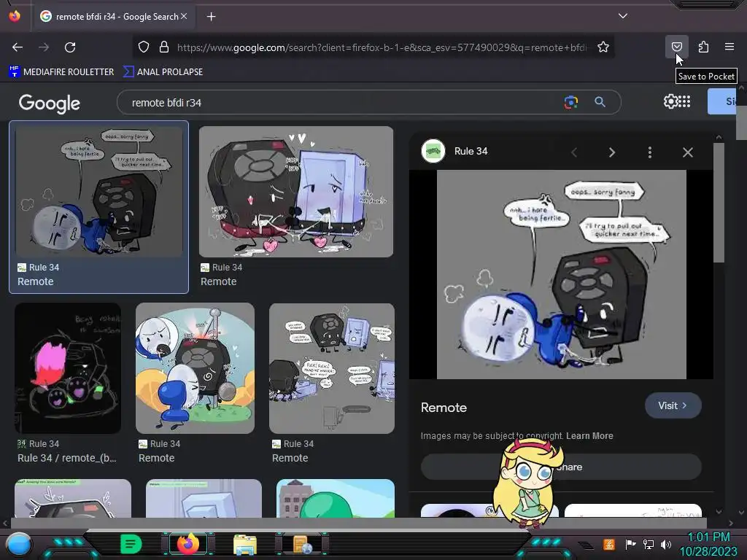Open File Explorer from the taskbar

pos(245,544)
